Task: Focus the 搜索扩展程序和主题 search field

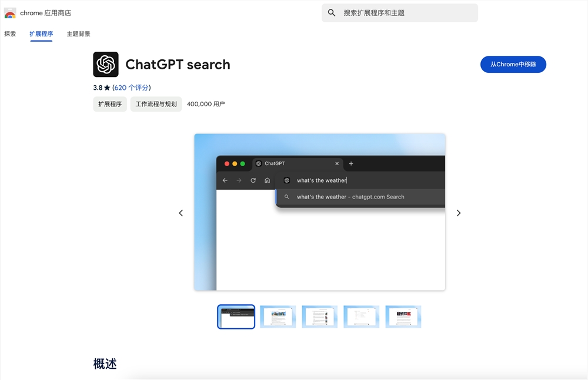Action: tap(400, 13)
